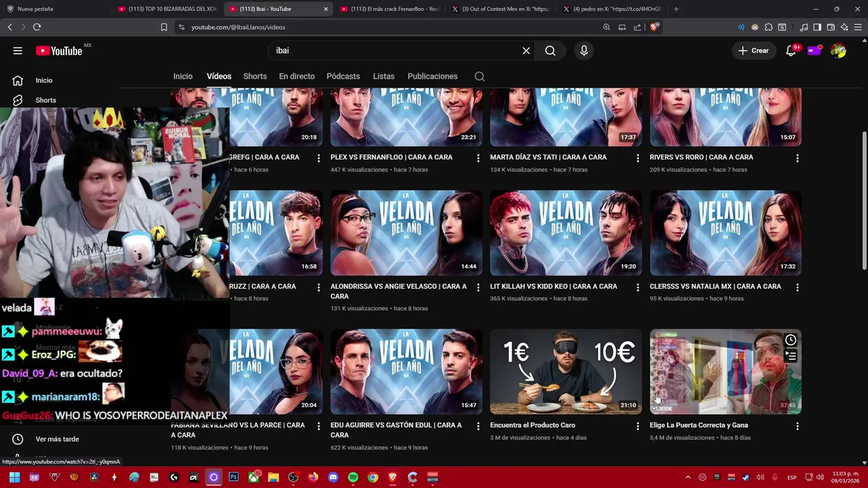This screenshot has width=868, height=488.
Task: Open the Inicio home sidebar icon
Action: [18, 81]
